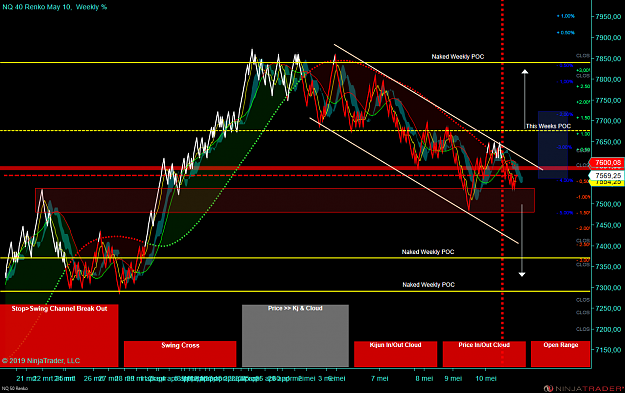
Task: Select the 'Stop>Swing Channel Break Out' status box
Action: [x=59, y=335]
